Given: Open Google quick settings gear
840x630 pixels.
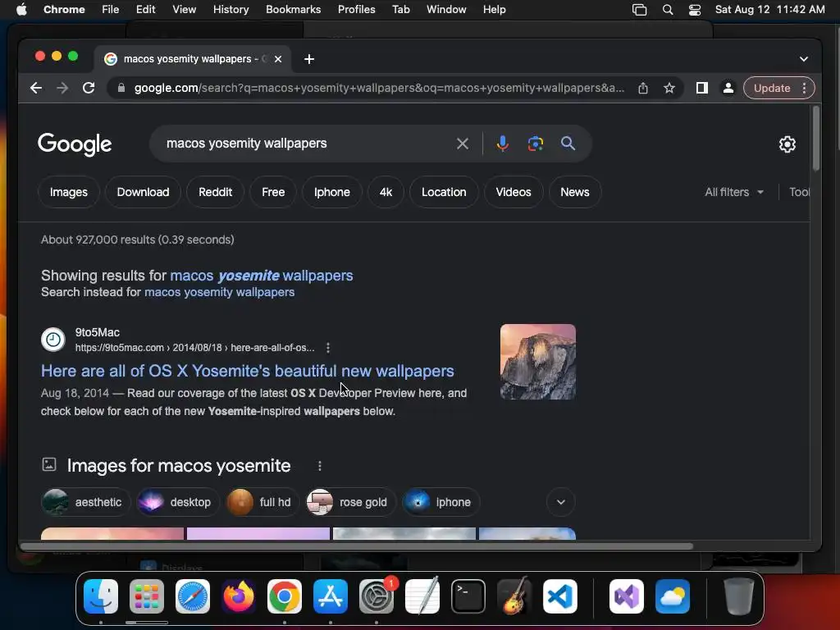Looking at the screenshot, I should tap(787, 144).
